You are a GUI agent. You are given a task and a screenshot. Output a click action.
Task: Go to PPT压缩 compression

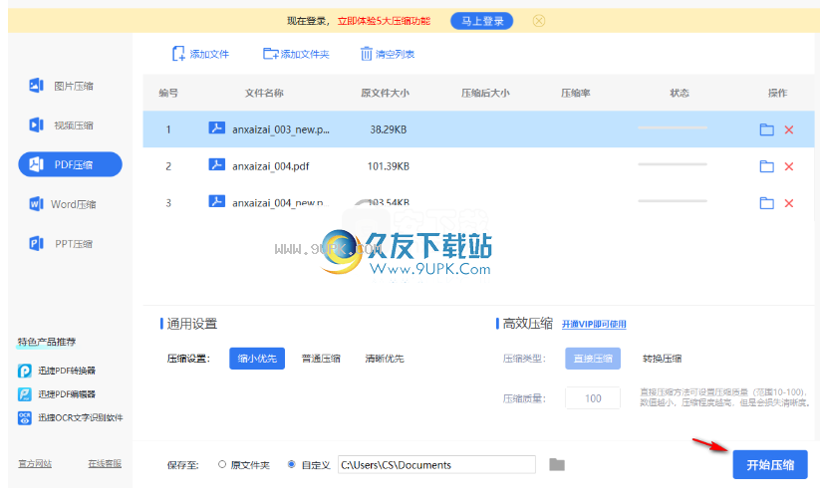[62, 244]
